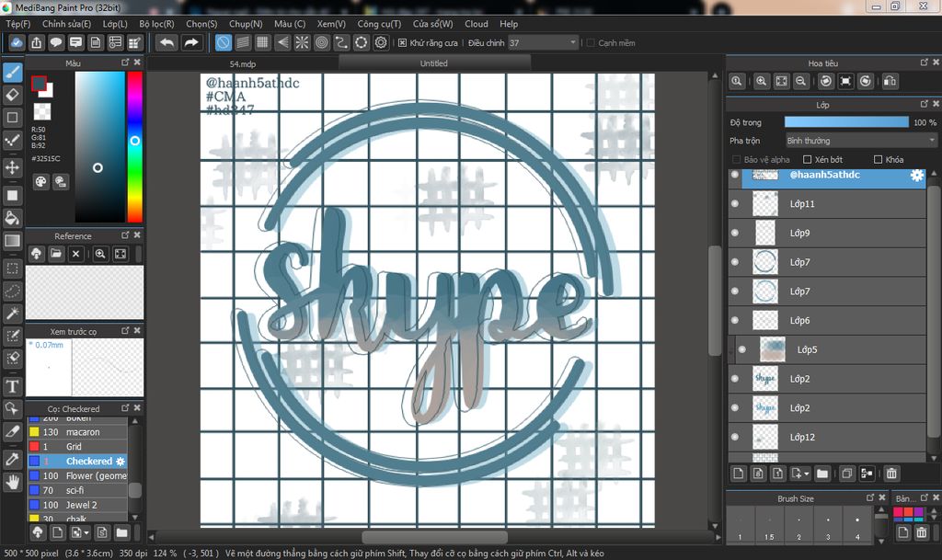This screenshot has height=560, width=942.
Task: Click the canvas horizontal scrollbar
Action: click(x=434, y=537)
